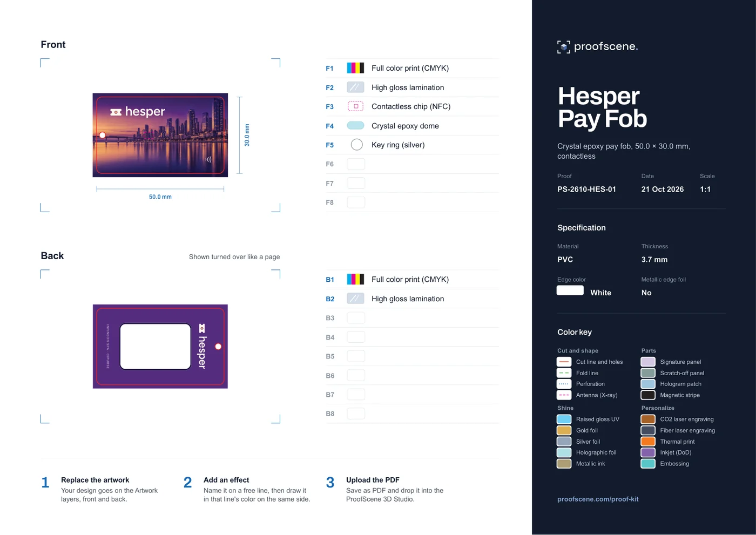Click 'Shown turned over like a page' note

click(x=234, y=257)
